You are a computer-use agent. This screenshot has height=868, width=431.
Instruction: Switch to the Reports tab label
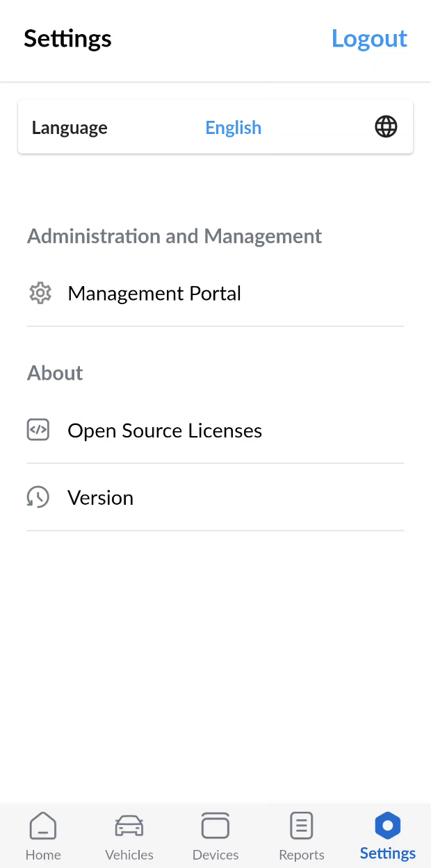302,855
